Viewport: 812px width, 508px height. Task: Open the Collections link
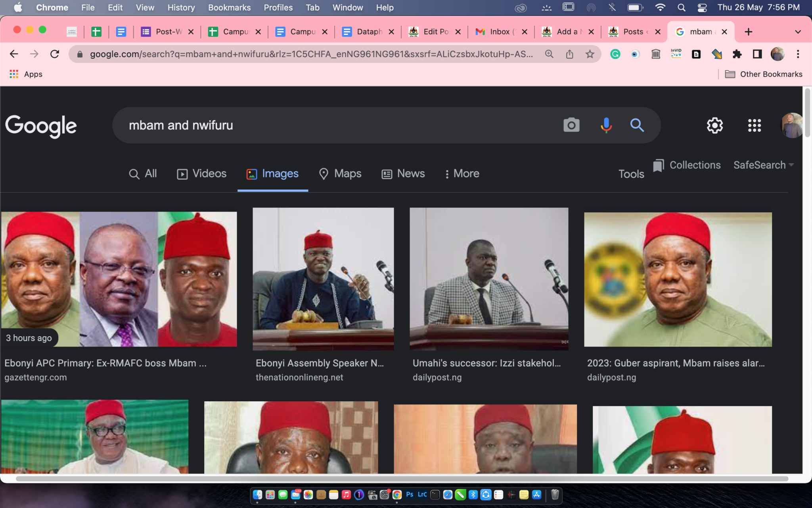[x=687, y=165]
